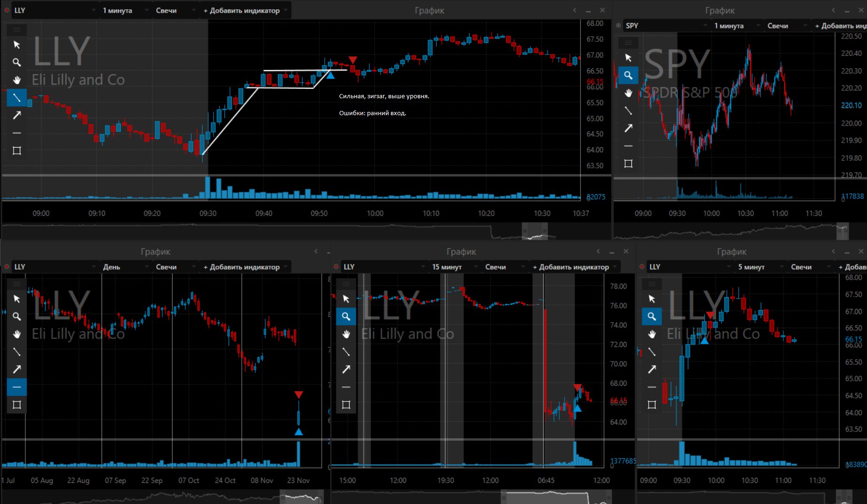
Task: Open the 'Свечи' chart type dropdown in 15-minute chart
Action: tap(504, 267)
